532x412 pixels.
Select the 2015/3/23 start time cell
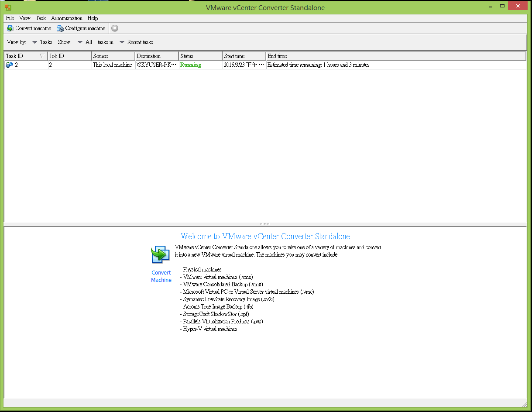244,65
